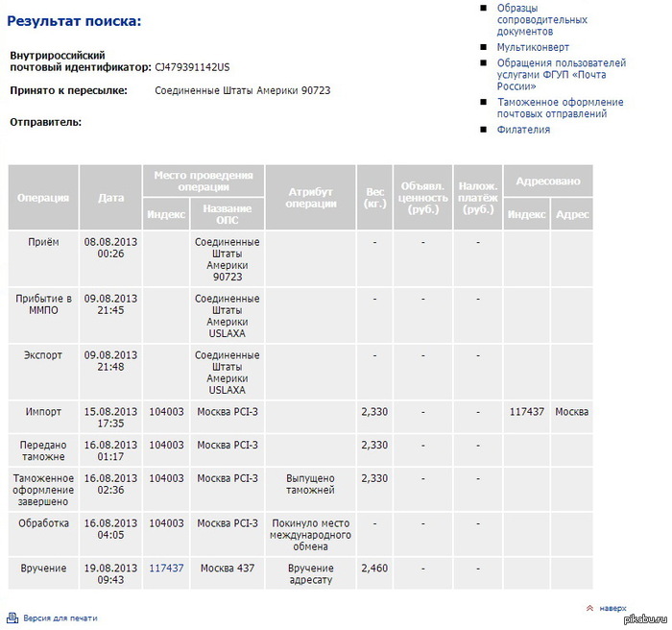Go to the Мультиконверт page
This screenshot has height=630, width=672.
(x=533, y=47)
